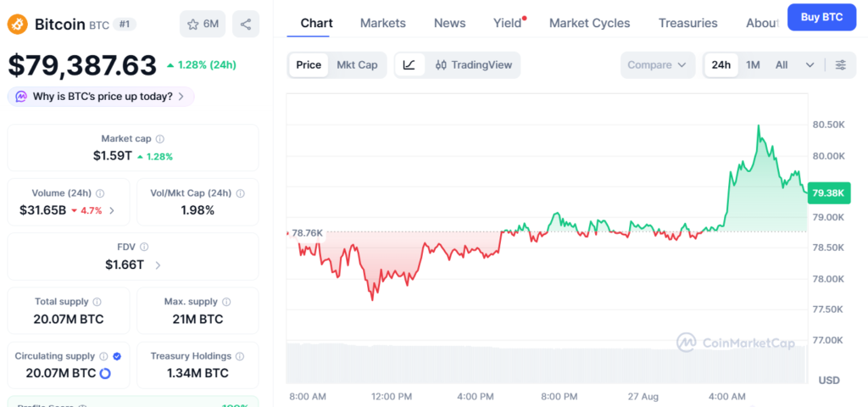Click the volume bars area under chart

tap(547, 363)
